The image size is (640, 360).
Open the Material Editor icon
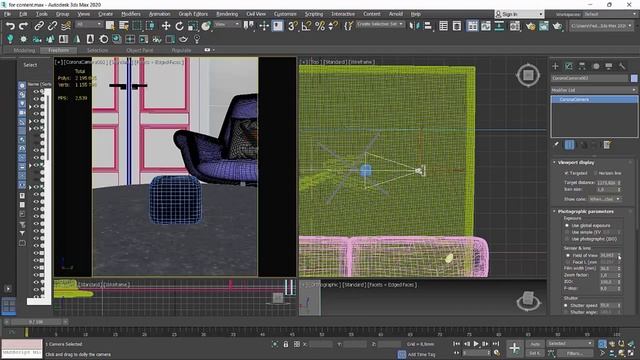[x=515, y=26]
